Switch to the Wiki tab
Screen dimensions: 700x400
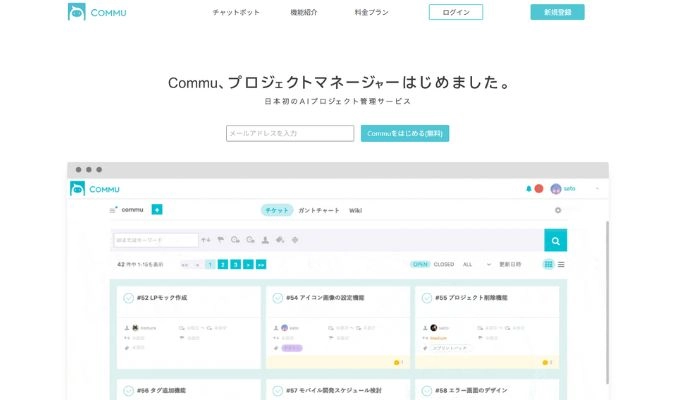(x=355, y=210)
